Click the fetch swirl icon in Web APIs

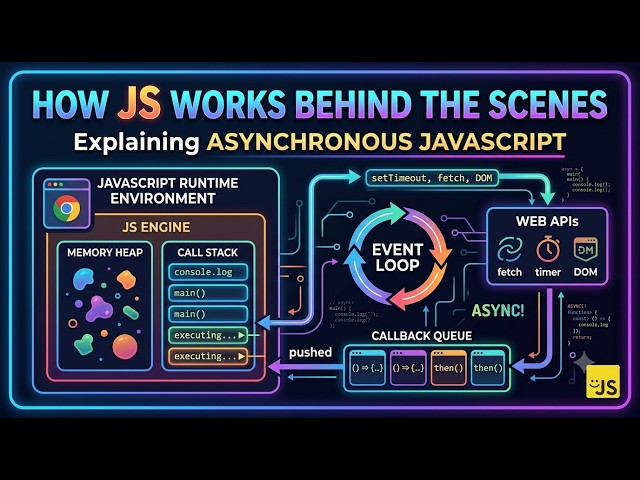(x=509, y=249)
